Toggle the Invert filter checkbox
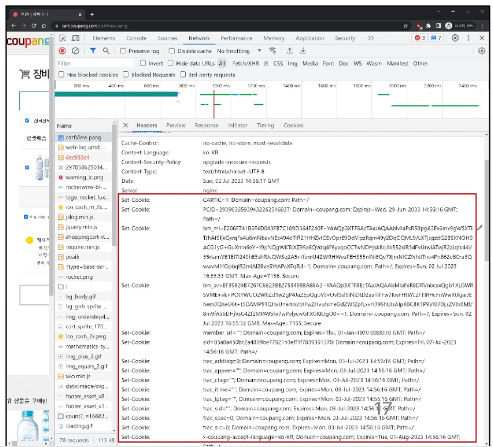This screenshot has height=447, width=493. pyautogui.click(x=143, y=63)
